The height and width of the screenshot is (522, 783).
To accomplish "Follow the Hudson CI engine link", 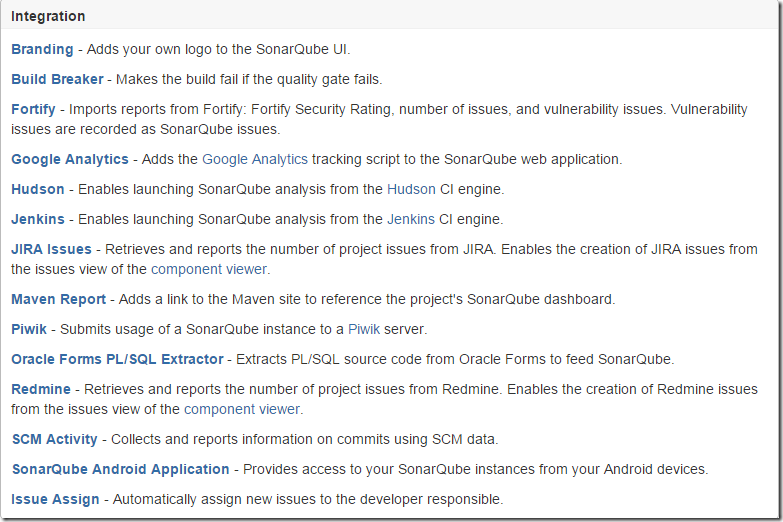I will [411, 189].
